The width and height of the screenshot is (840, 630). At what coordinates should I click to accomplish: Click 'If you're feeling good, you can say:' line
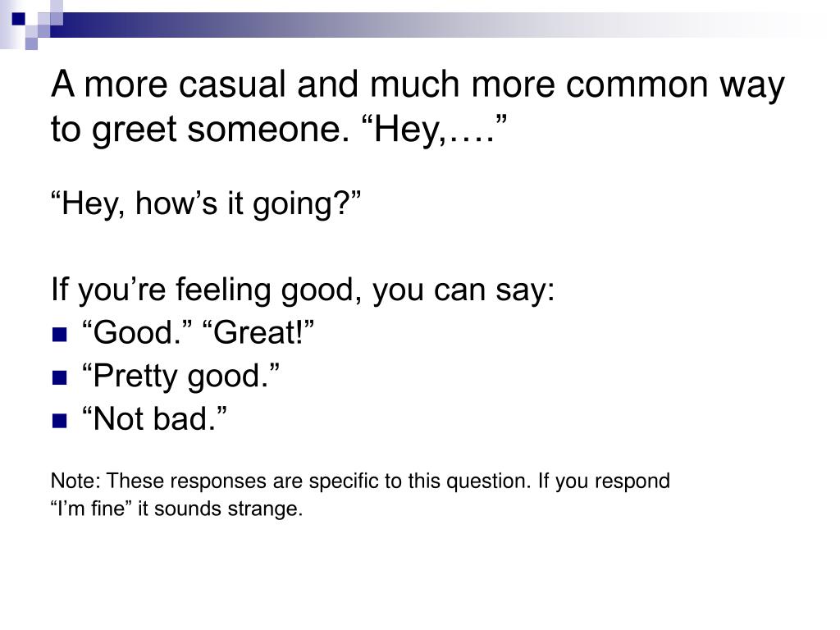tap(303, 290)
